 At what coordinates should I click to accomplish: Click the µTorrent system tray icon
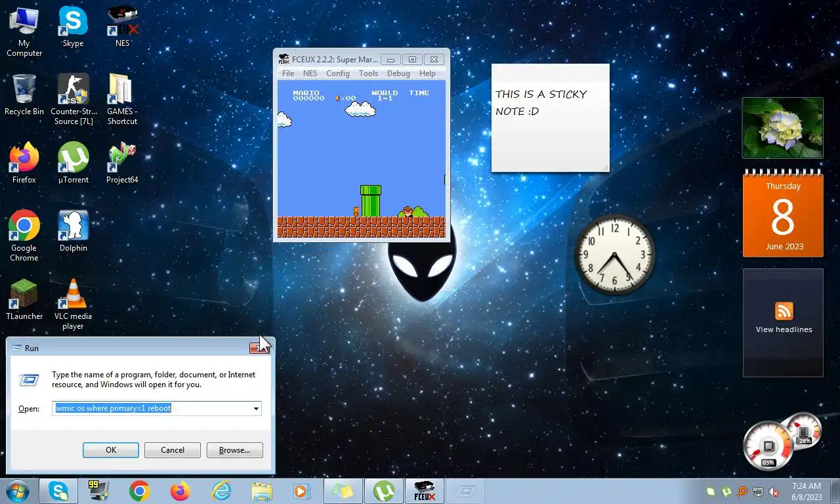[x=726, y=492]
